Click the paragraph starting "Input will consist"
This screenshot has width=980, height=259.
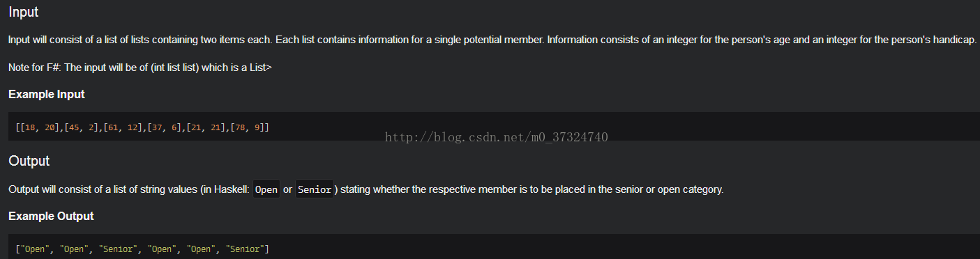click(492, 40)
